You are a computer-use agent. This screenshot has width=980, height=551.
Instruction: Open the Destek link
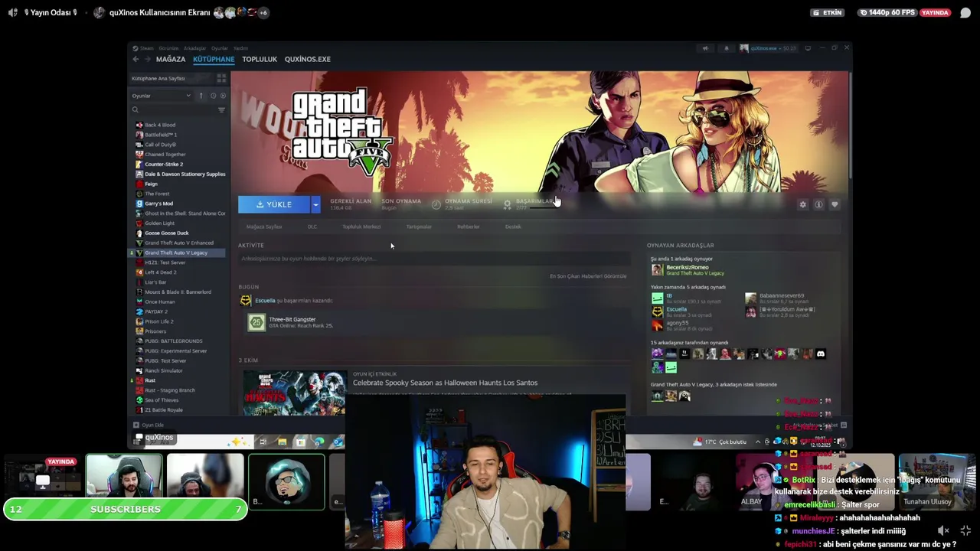513,227
